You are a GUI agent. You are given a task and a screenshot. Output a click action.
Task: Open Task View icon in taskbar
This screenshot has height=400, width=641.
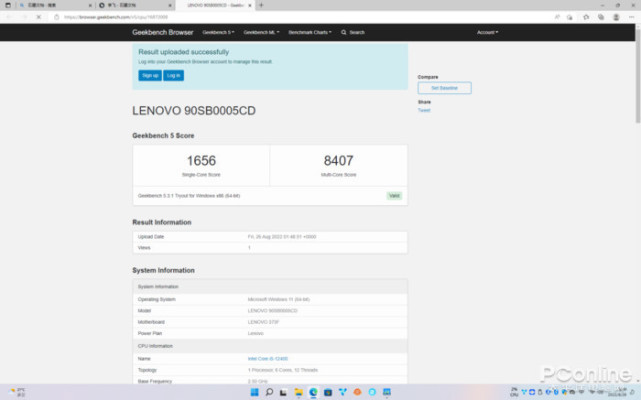(283, 392)
